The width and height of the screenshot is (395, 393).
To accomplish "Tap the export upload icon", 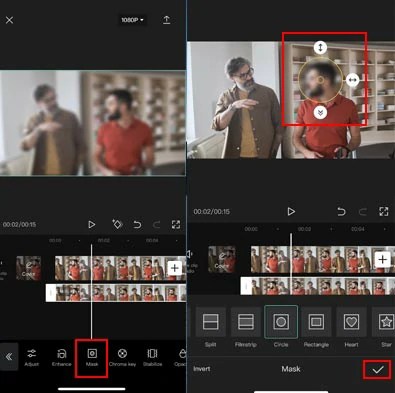I will (x=166, y=20).
